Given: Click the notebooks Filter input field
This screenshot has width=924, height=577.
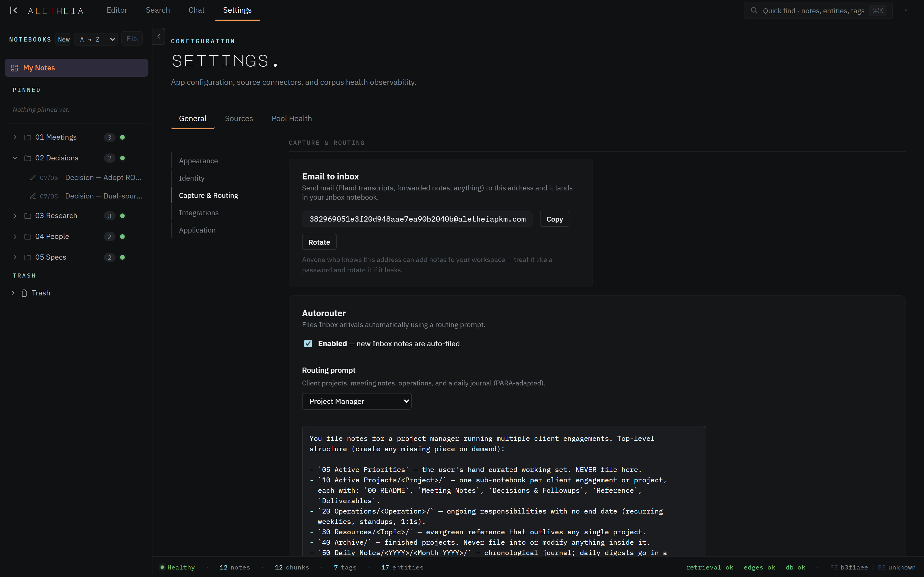Looking at the screenshot, I should coord(132,39).
